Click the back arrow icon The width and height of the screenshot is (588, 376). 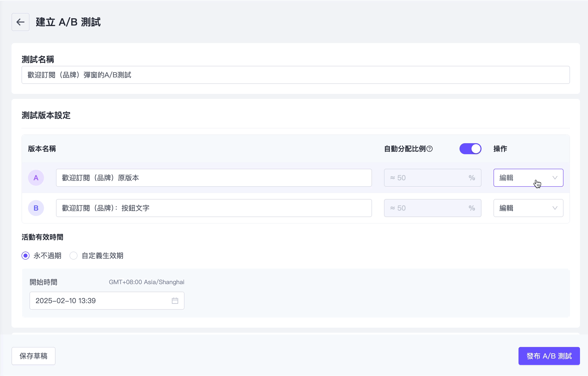point(20,22)
